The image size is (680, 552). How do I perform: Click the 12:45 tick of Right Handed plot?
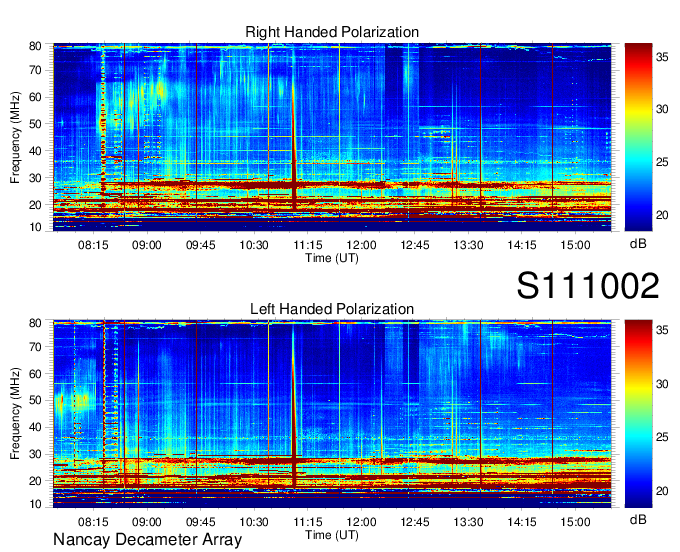tap(415, 245)
